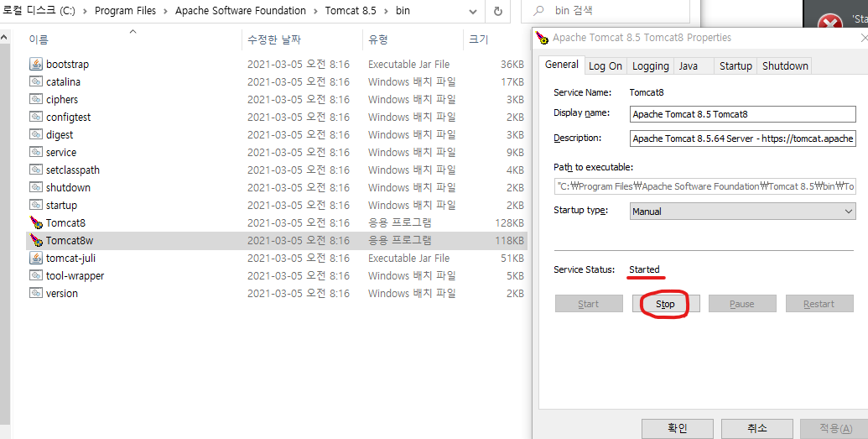
Task: Click the 128KB size of Tomcat8
Action: (x=509, y=222)
